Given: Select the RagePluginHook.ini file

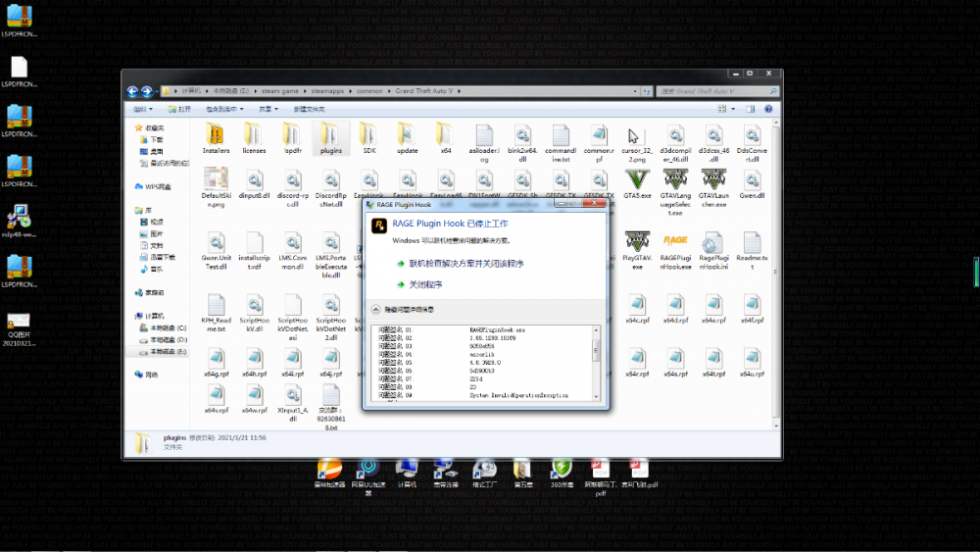Looking at the screenshot, I should pos(713,250).
